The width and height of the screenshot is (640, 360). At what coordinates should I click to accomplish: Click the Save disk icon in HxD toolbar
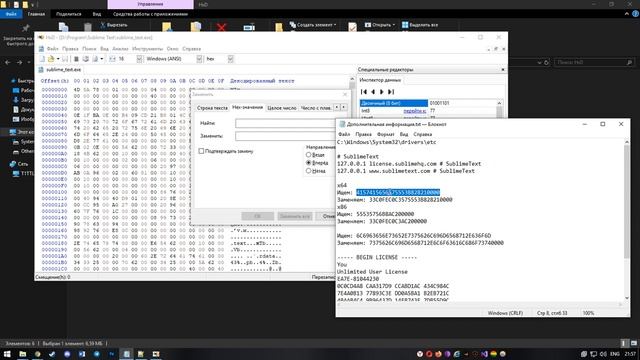point(65,59)
